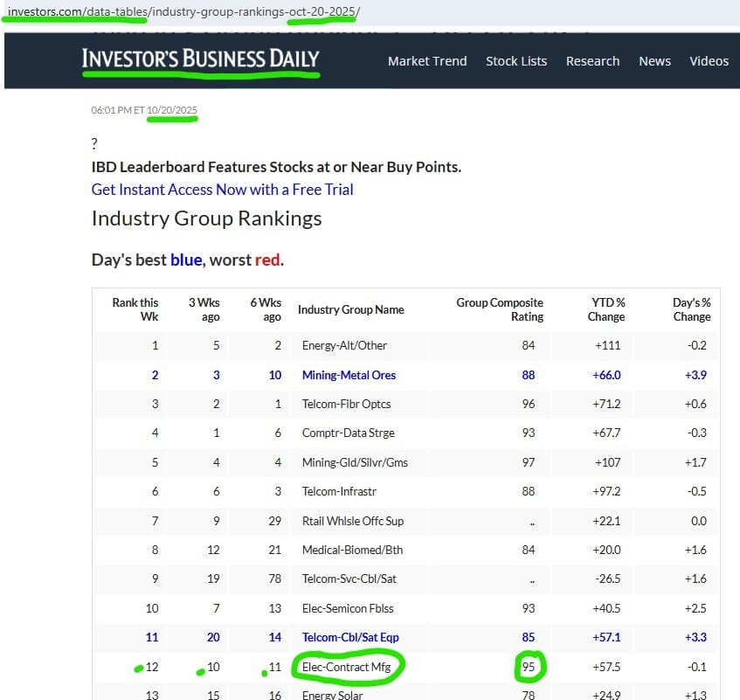The width and height of the screenshot is (740, 700).
Task: Click composite rating 95 for Elec-Contract Mfg
Action: (529, 667)
